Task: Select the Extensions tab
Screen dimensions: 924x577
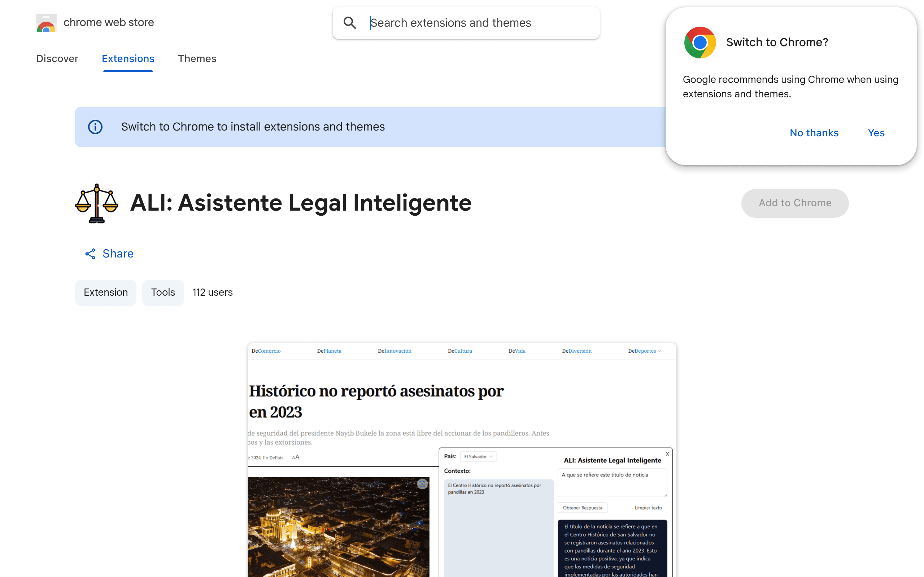Action: 128,58
